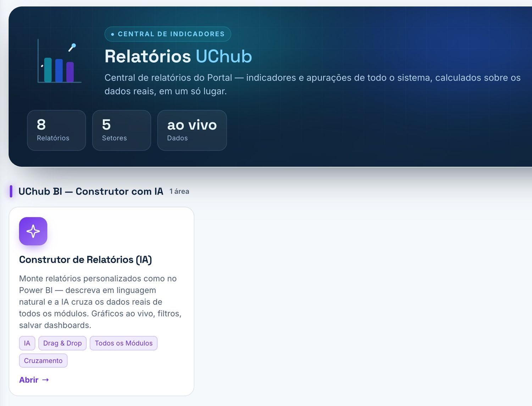532x406 pixels.
Task: Click the ao vivo Dados stat card
Action: pos(192,130)
